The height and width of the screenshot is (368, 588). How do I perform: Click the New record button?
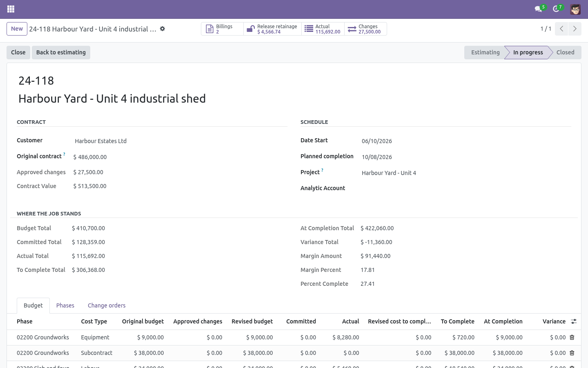tap(17, 29)
